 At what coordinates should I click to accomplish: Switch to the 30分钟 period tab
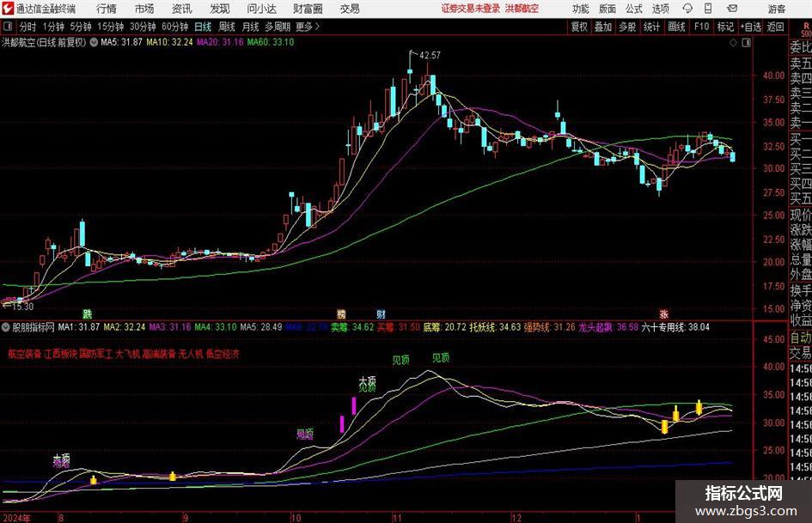(143, 27)
